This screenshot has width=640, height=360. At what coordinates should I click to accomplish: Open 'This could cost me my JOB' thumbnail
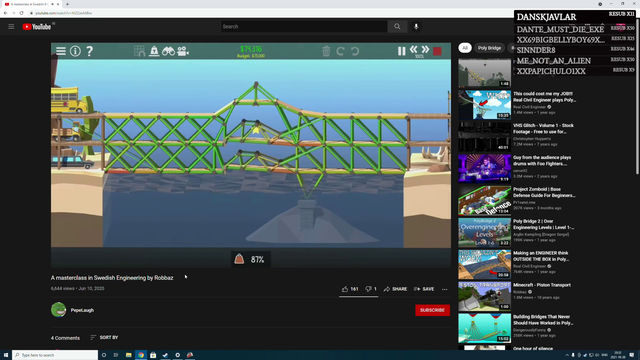(x=484, y=104)
